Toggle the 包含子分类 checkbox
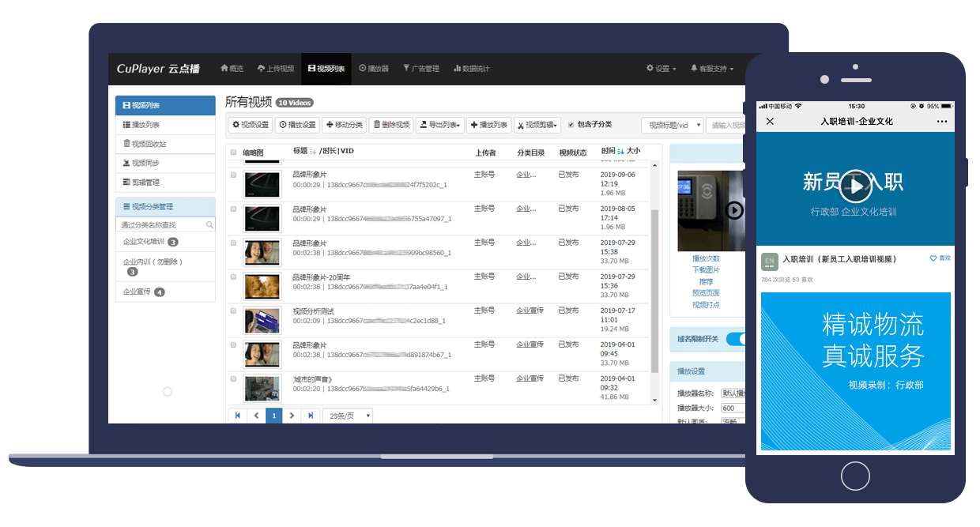This screenshot has height=527, width=980. click(571, 125)
